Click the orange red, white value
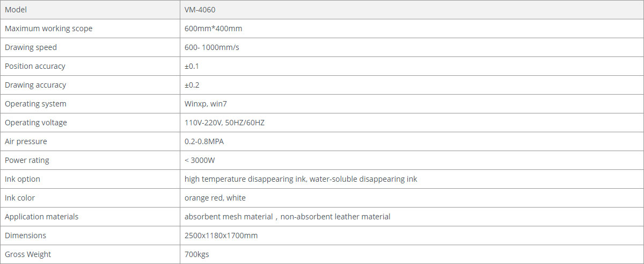 [x=215, y=198]
